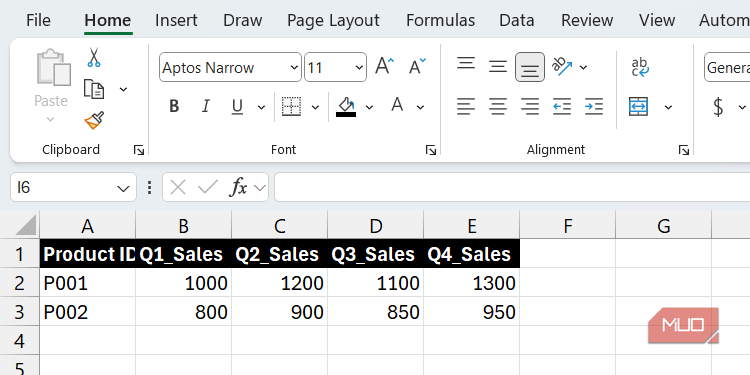
Task: Open the fill color dropdown arrow
Action: tap(369, 107)
